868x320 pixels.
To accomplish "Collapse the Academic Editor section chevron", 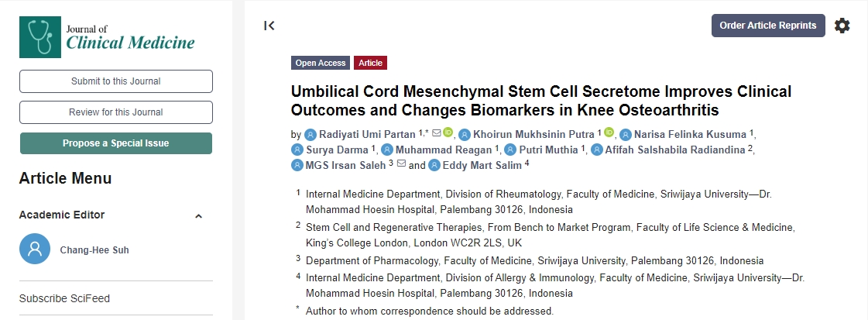I will 198,215.
